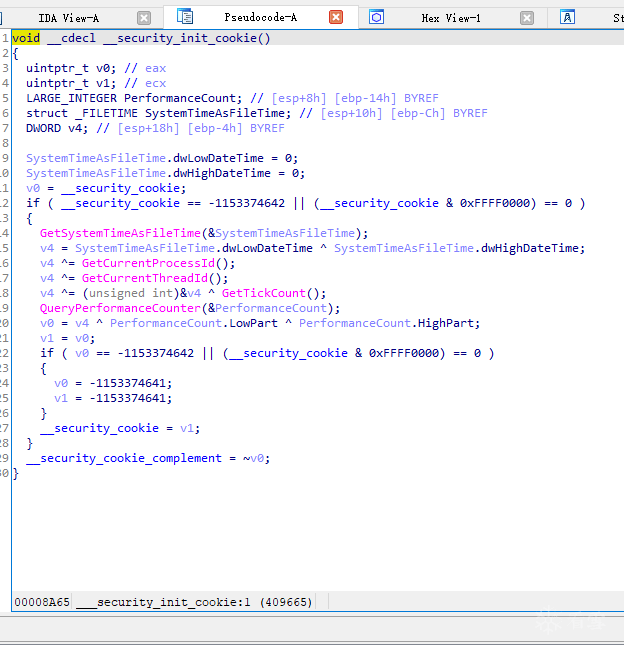Screen dimensions: 624x651
Task: Click line number 12 in the gutter
Action: (5, 203)
